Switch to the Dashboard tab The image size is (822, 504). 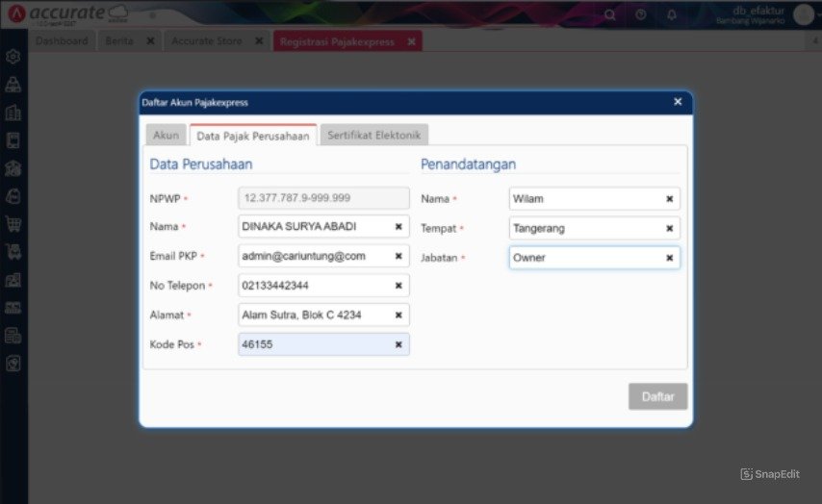[62, 40]
